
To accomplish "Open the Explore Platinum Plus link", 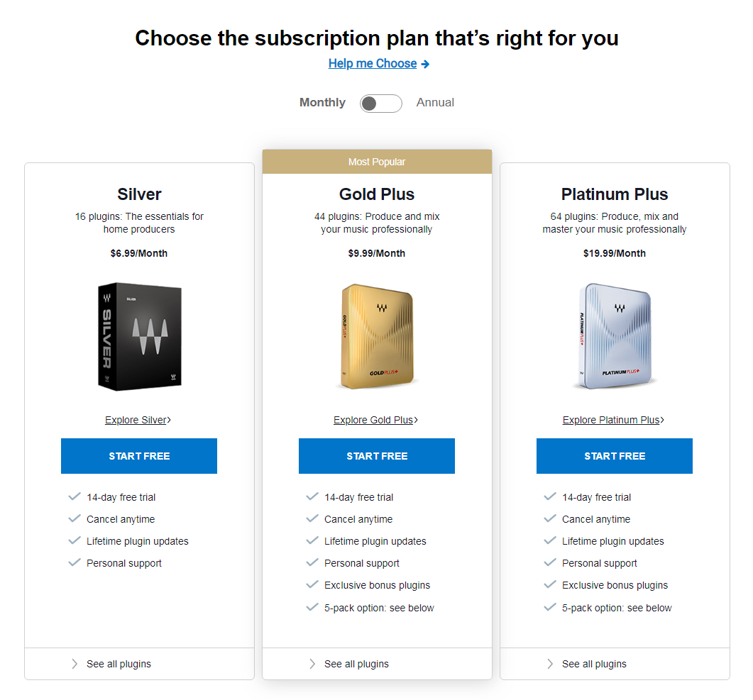I will [x=612, y=420].
